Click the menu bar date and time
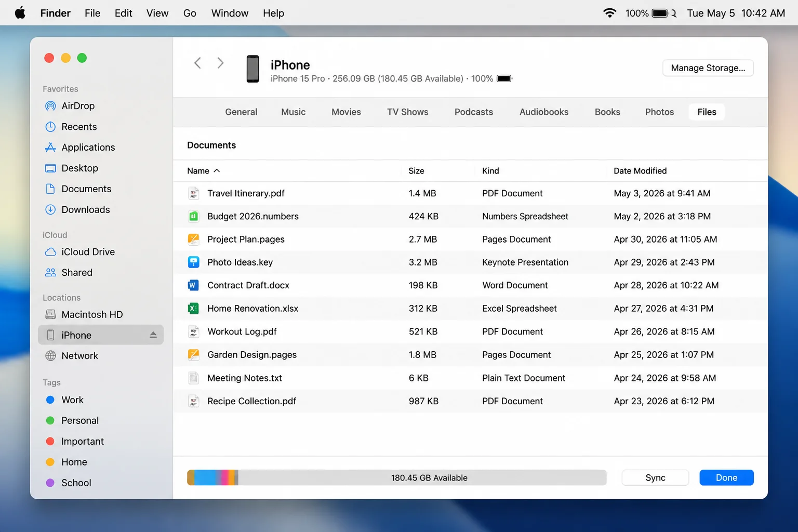Screen dimensions: 798x532 (x=736, y=13)
